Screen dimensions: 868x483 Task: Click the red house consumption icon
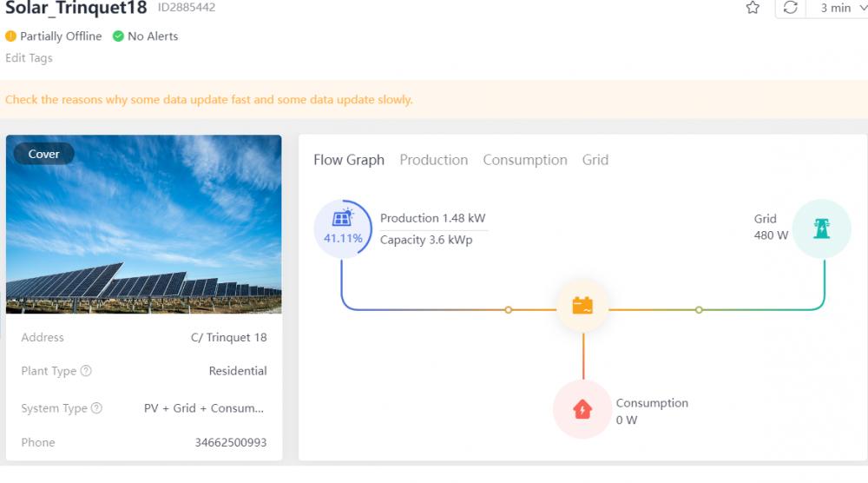coord(582,409)
